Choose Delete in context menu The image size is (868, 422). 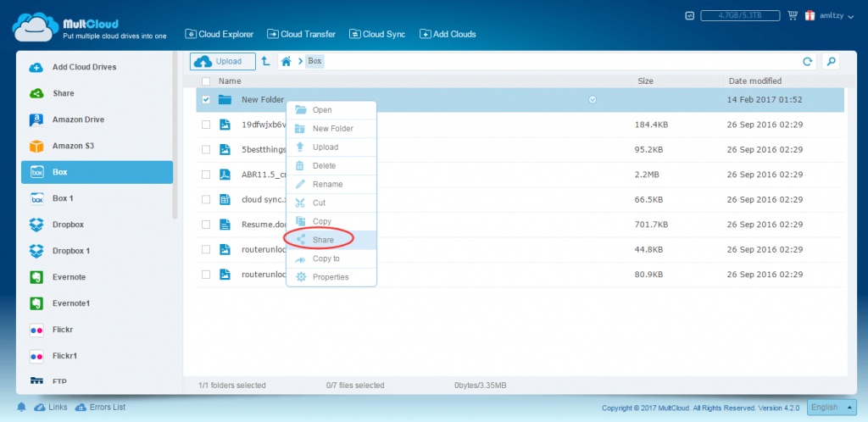[331, 165]
